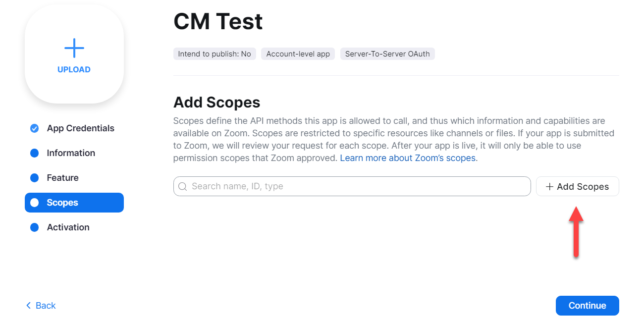Select the Scopes step in the sidebar
The width and height of the screenshot is (644, 322).
point(74,203)
